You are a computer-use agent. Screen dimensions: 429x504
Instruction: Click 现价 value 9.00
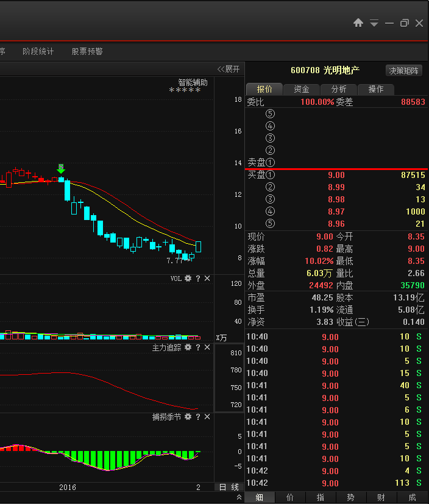click(x=325, y=236)
